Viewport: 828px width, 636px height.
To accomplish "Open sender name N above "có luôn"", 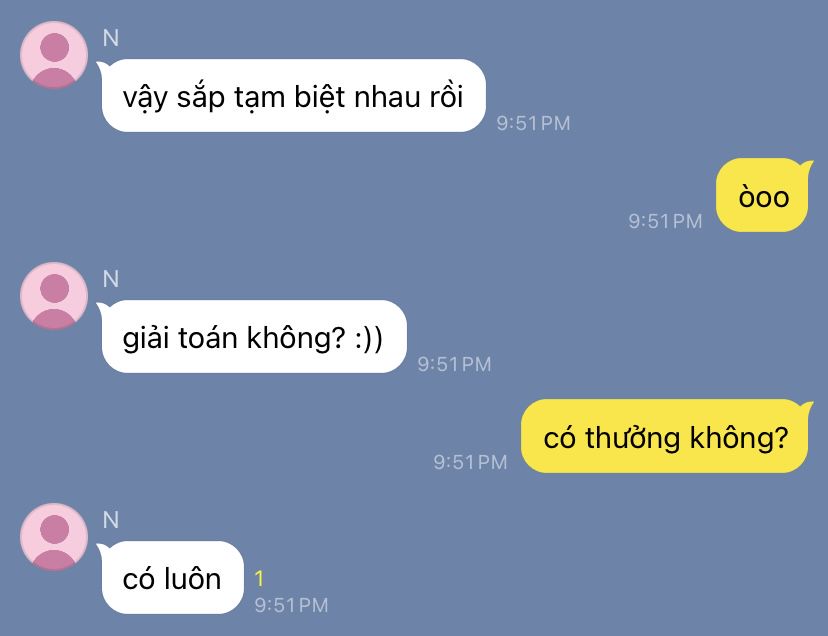I will (x=111, y=520).
